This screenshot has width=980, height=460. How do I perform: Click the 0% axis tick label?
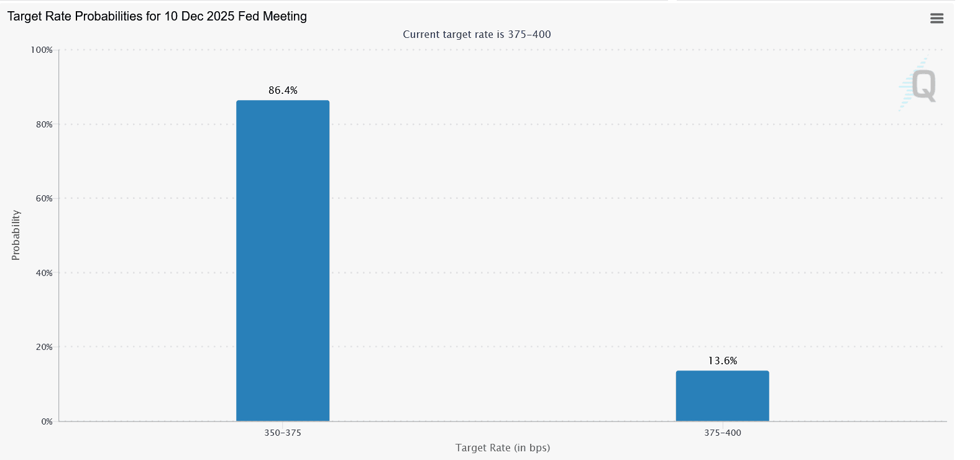point(46,421)
